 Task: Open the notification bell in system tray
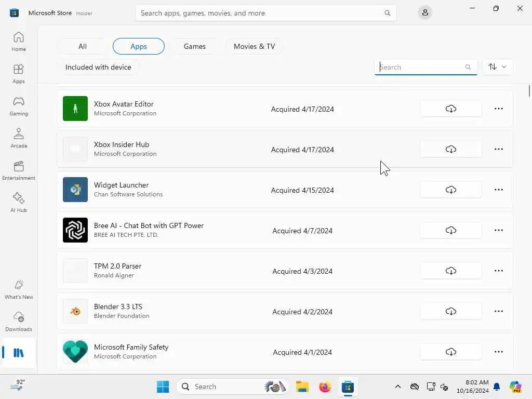pos(497,387)
